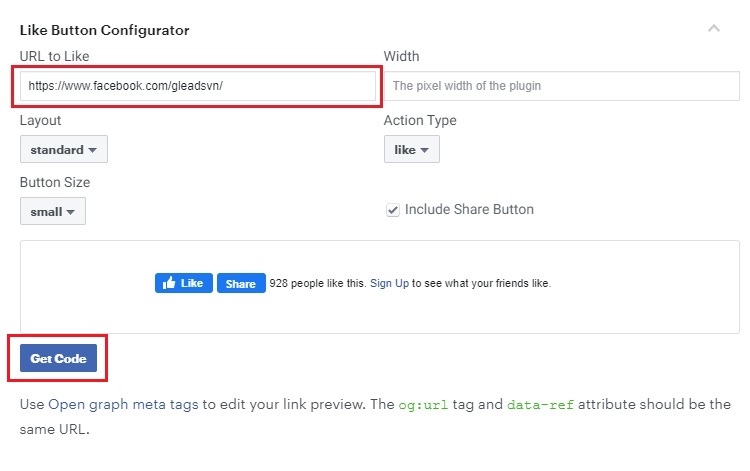
Task: Click the Like Button Configurator heading
Action: click(x=104, y=30)
